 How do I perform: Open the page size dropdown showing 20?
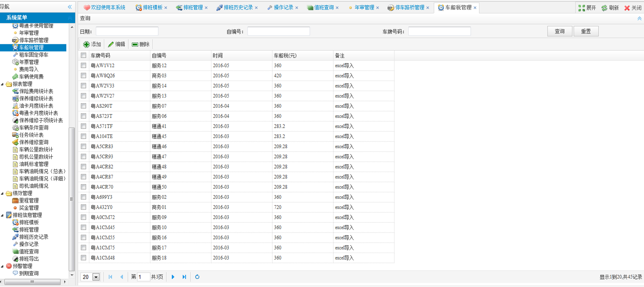pyautogui.click(x=96, y=277)
